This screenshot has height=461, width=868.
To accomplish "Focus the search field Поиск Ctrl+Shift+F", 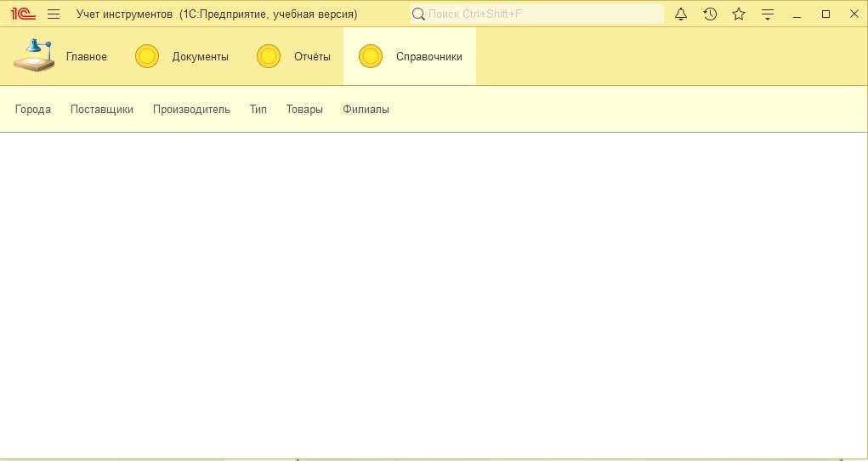I will (537, 14).
